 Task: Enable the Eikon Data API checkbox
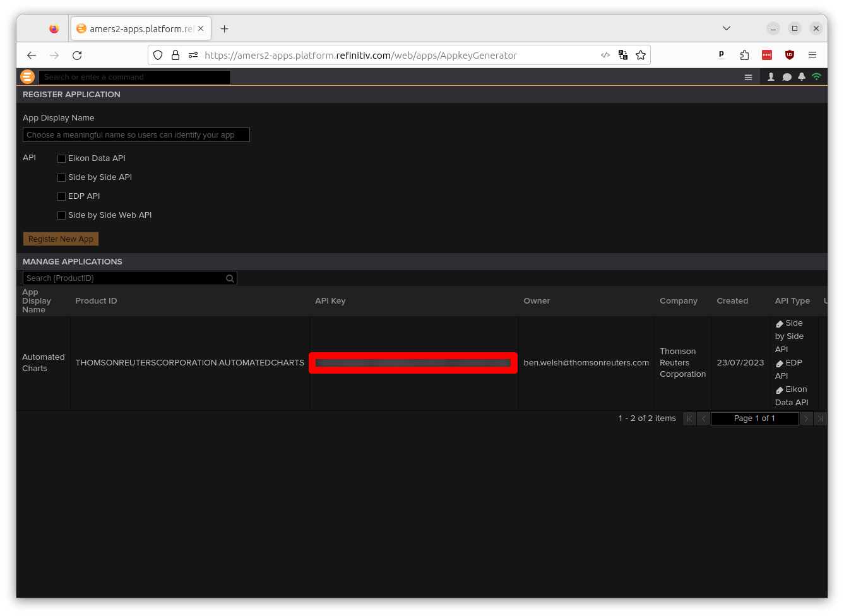point(61,158)
